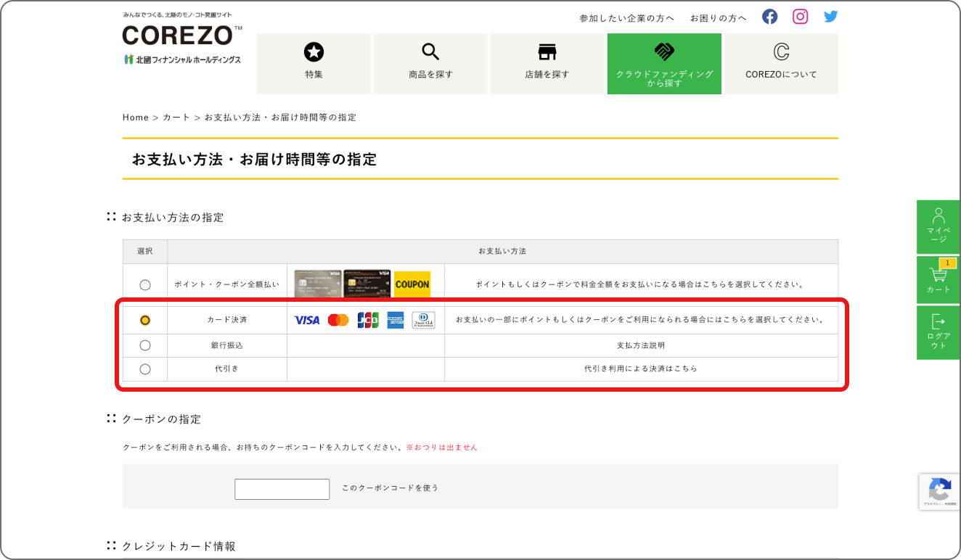Screen dimensions: 961x560
Task: Click このクーポンコードを使う button
Action: (x=390, y=488)
